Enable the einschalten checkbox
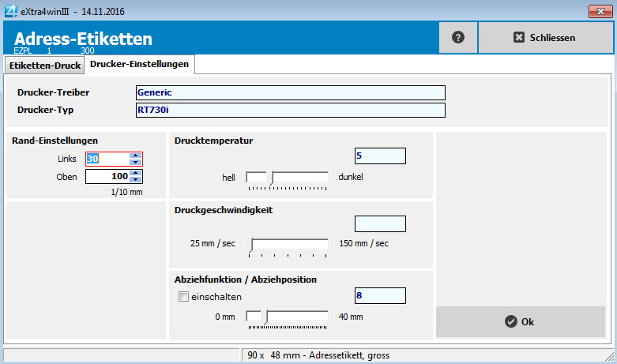This screenshot has width=617, height=364. [184, 297]
